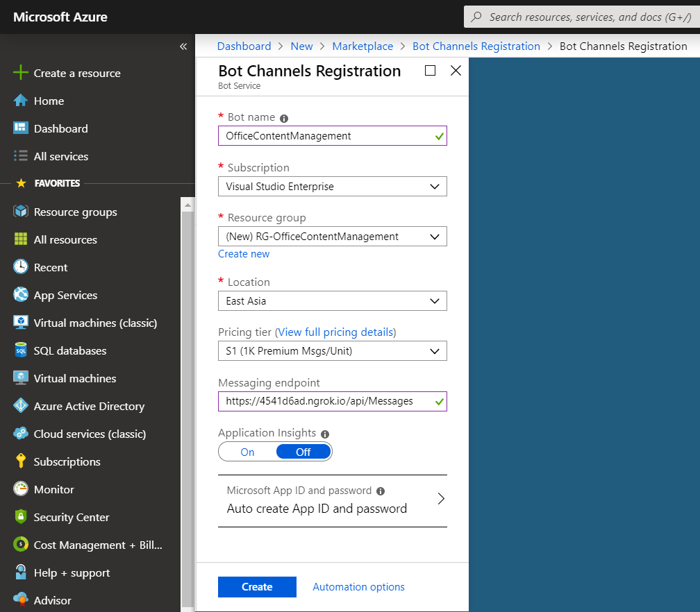Click the sidebar vertical scrollbar

(x=187, y=402)
